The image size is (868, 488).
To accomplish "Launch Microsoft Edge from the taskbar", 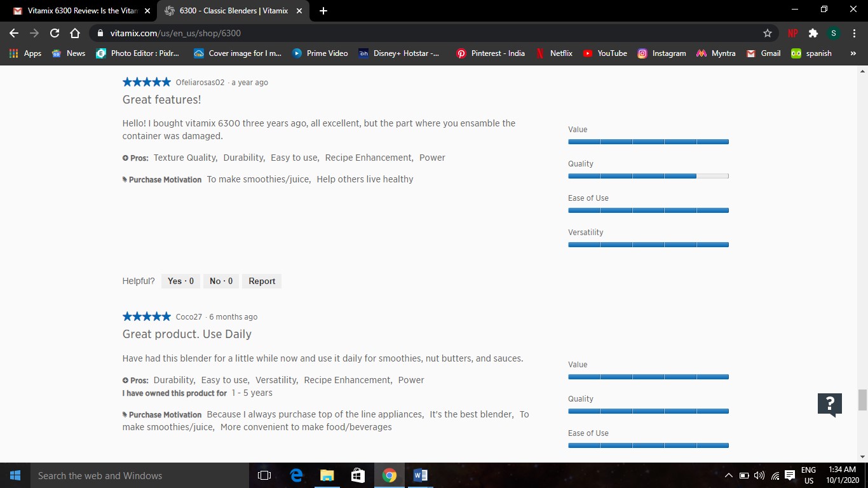I will [x=296, y=475].
